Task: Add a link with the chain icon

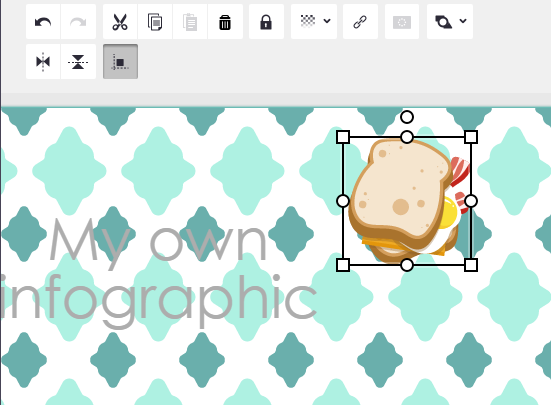Action: (360, 22)
